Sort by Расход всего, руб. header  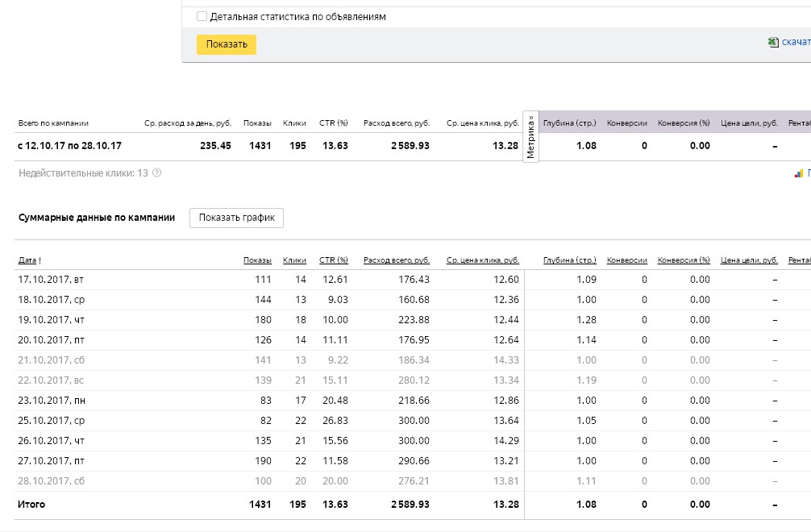[396, 260]
